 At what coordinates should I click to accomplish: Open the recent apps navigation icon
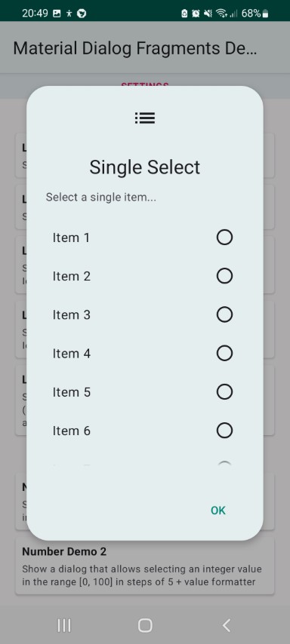pos(63,625)
